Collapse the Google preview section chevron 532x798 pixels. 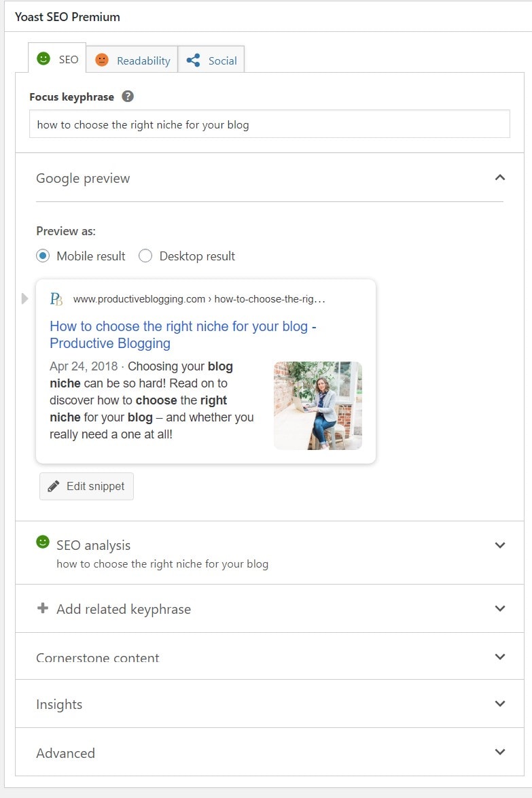[x=500, y=177]
